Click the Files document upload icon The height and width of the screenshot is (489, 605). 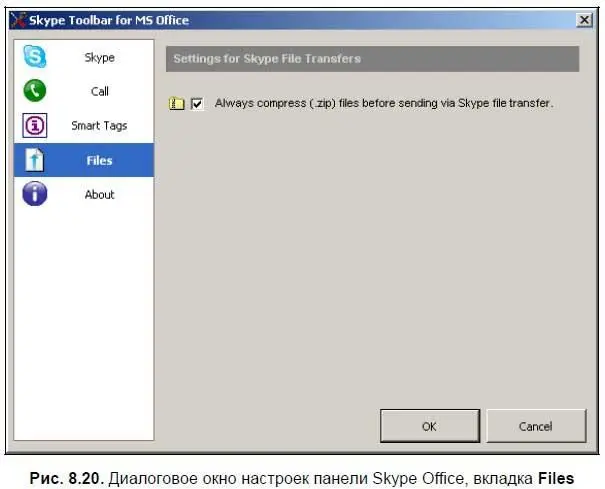pos(35,160)
